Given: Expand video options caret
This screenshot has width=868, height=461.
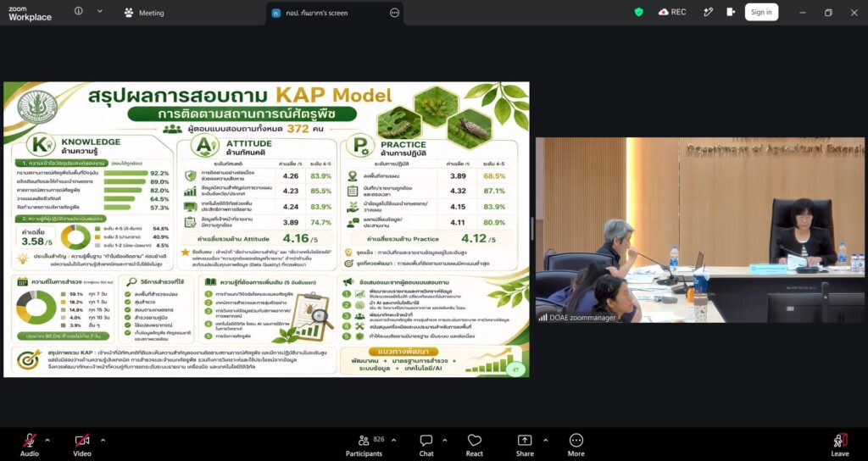Looking at the screenshot, I should pos(103,441).
